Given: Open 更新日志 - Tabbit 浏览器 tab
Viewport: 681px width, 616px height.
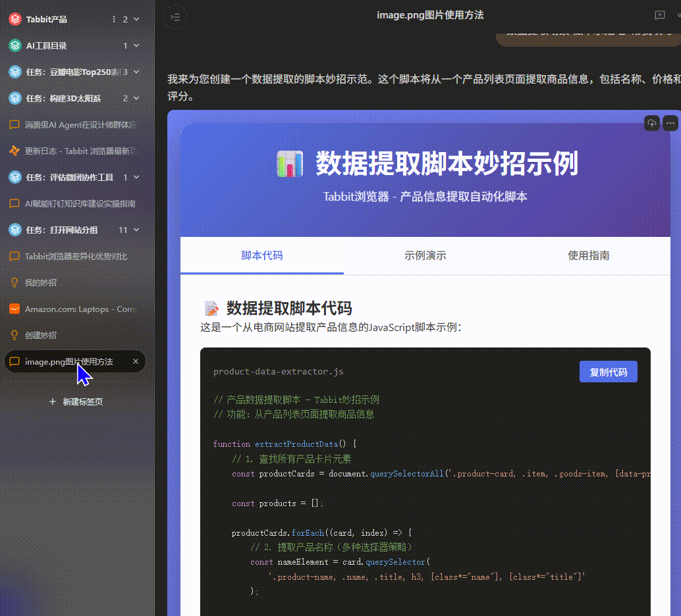Looking at the screenshot, I should pyautogui.click(x=74, y=151).
